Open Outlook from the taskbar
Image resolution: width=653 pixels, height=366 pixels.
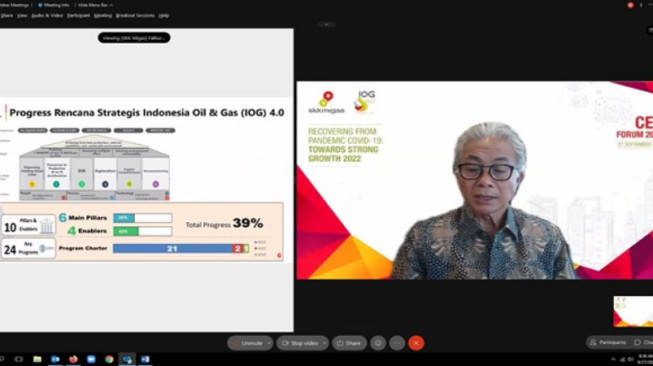pos(55,359)
